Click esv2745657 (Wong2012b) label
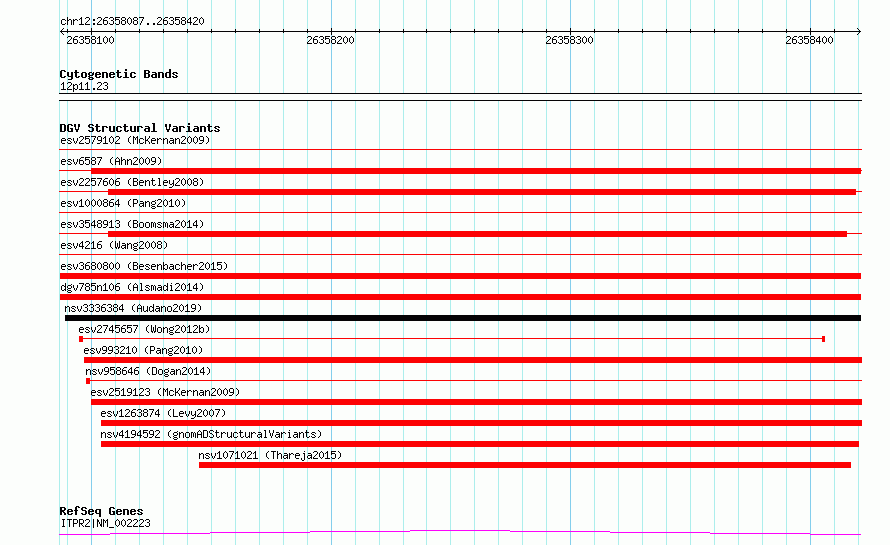Screen dimensions: 890x545 (x=144, y=329)
